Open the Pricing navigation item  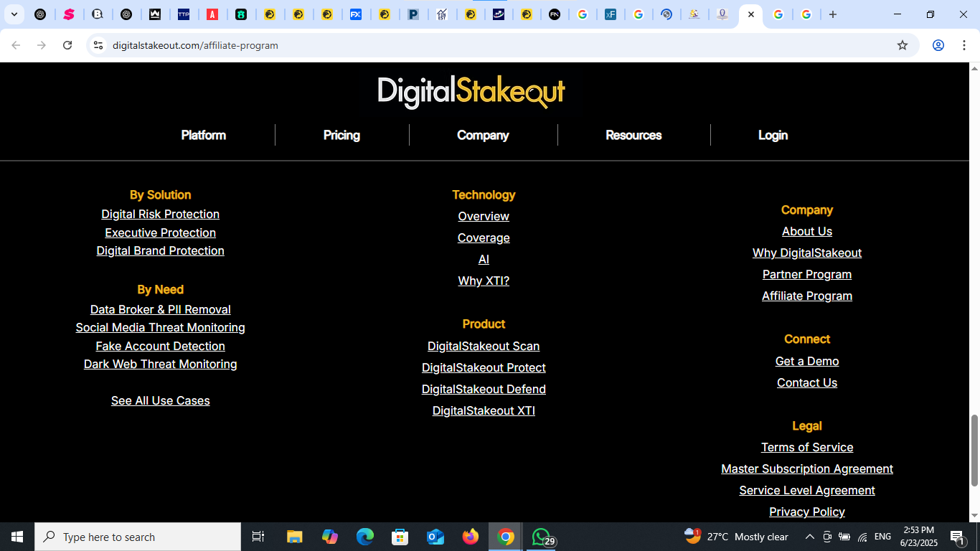coord(341,135)
